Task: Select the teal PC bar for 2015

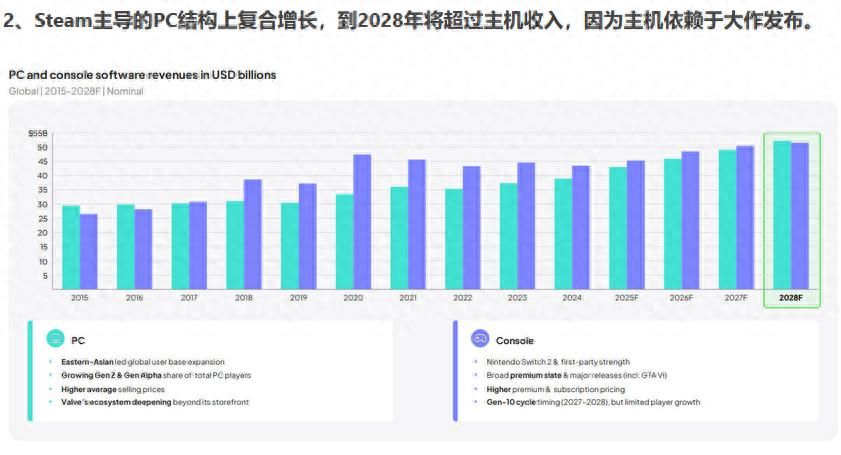Action: point(70,246)
